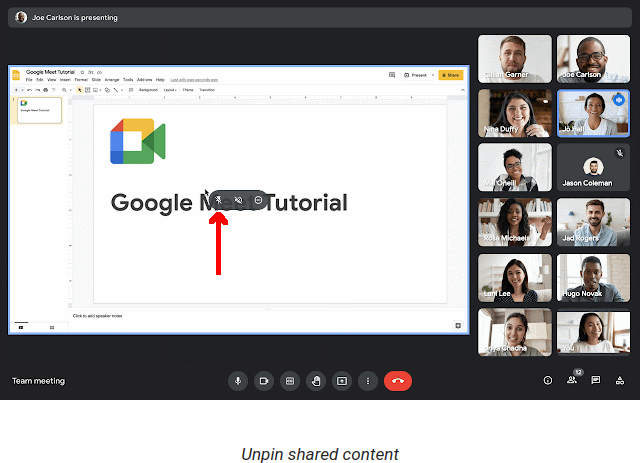640x463 pixels.
Task: Click the Line tool icon in toolbar
Action: point(116,90)
